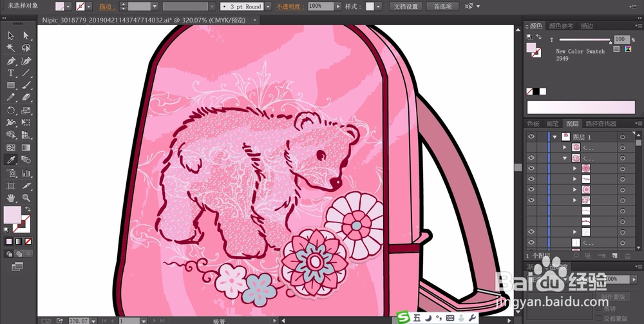Select the Shape Builder tool
This screenshot has height=324, width=644.
tap(11, 135)
